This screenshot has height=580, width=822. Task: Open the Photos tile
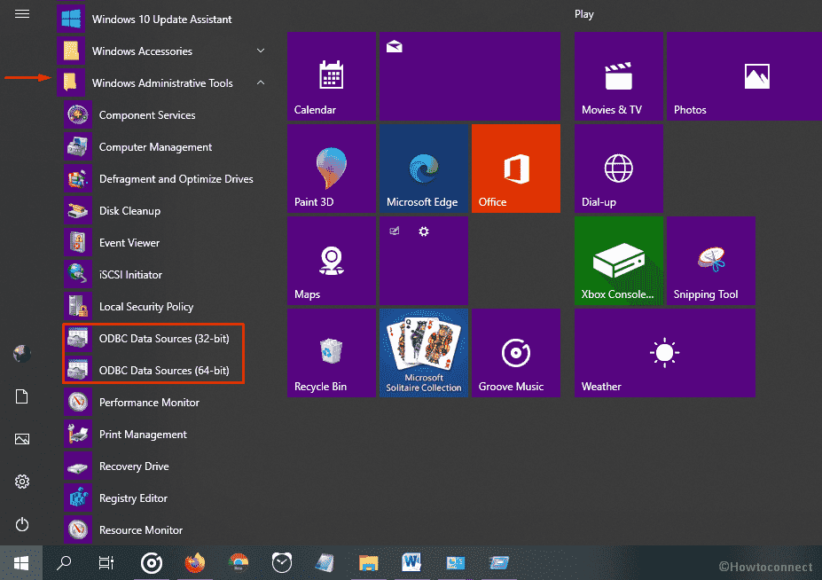click(744, 76)
